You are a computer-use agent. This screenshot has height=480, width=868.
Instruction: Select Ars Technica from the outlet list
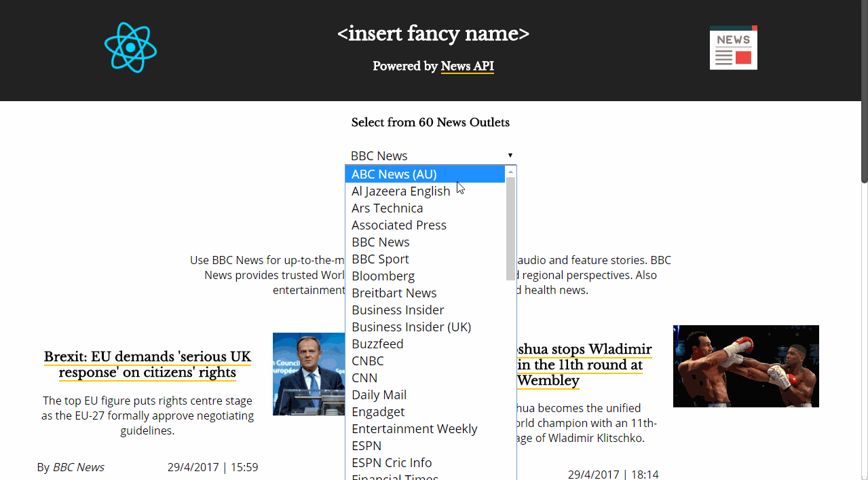coord(426,208)
